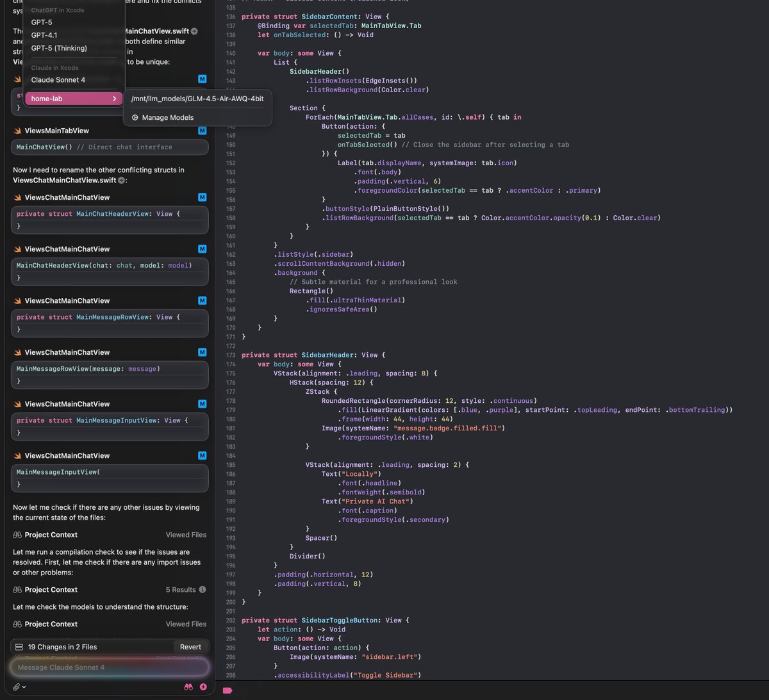Image resolution: width=769 pixels, height=700 pixels.
Task: Click the pink lightning mode icon
Action: [x=203, y=686]
